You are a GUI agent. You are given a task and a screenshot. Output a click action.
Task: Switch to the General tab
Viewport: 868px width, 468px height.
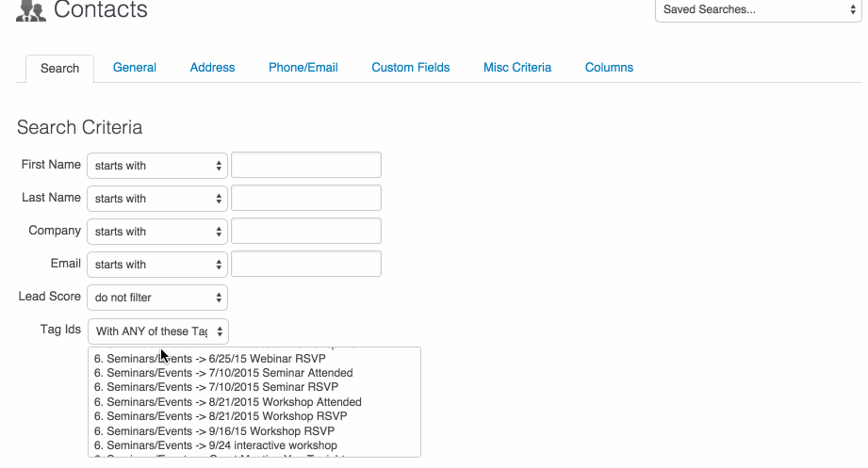pyautogui.click(x=135, y=68)
